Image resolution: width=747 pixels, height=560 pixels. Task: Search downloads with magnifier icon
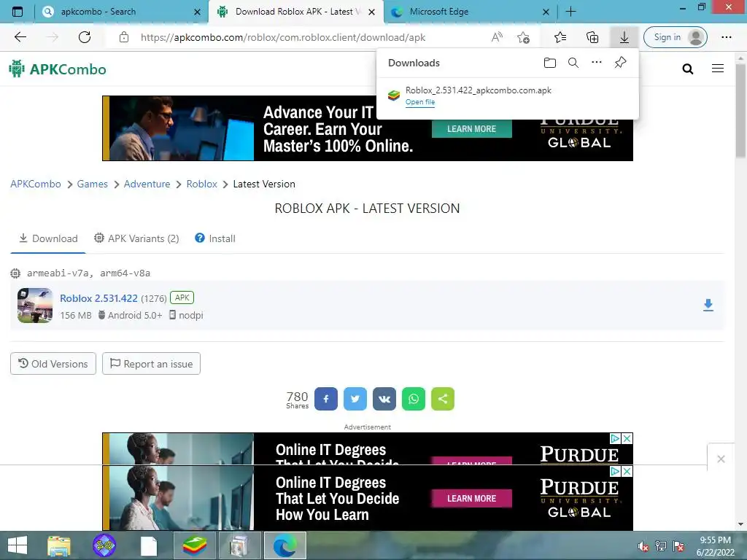pyautogui.click(x=573, y=63)
